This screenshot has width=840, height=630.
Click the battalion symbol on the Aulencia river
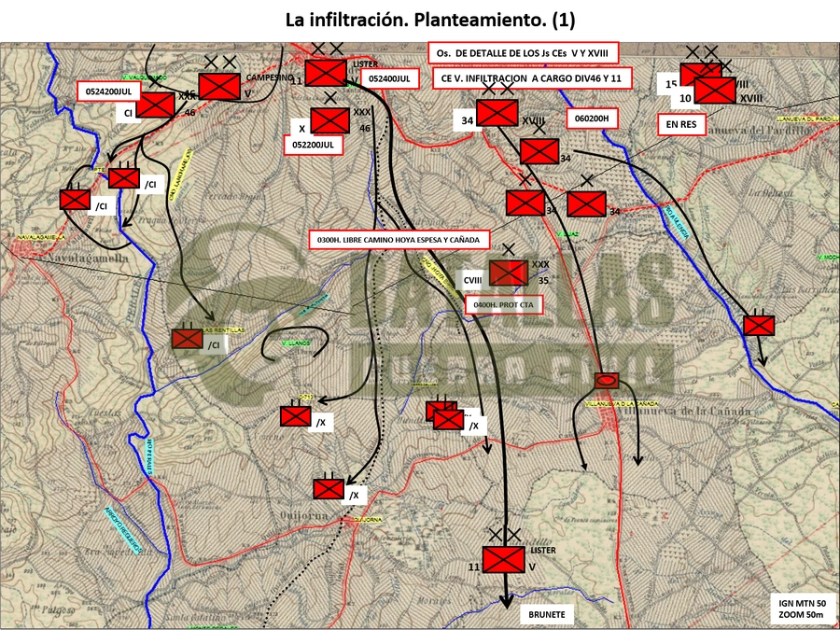pyautogui.click(x=759, y=325)
